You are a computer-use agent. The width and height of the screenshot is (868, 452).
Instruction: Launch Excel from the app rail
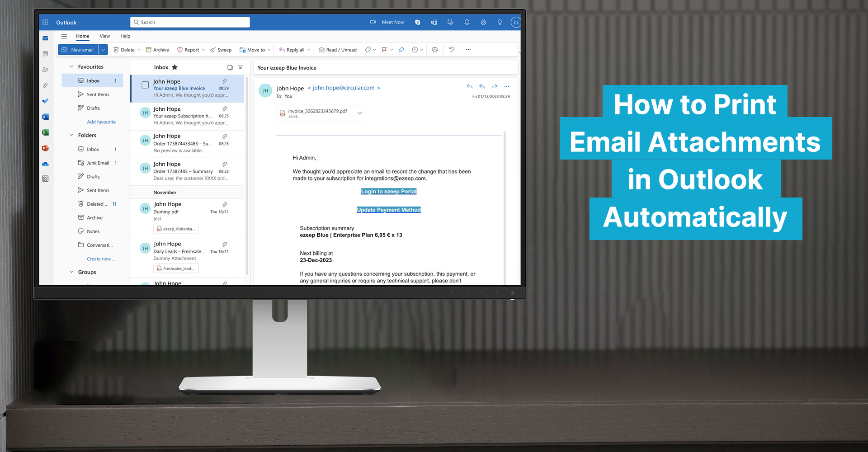coord(45,132)
